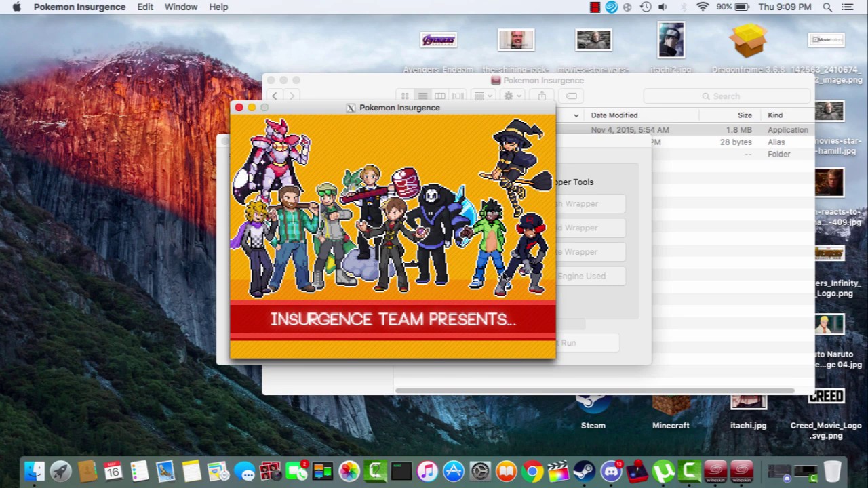Select the-shining-jack image on desktop
The width and height of the screenshot is (868, 488).
[x=516, y=40]
